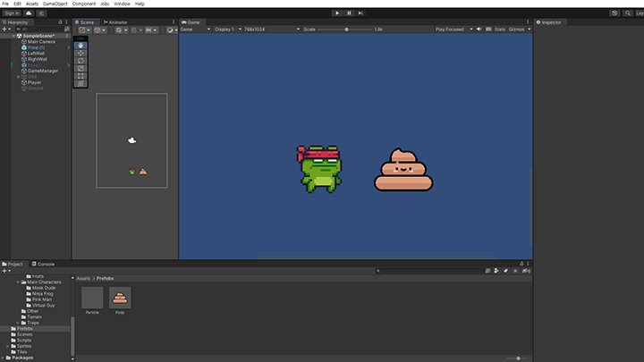Open the version control icon in the toolbar
This screenshot has width=644, height=362.
(x=41, y=13)
